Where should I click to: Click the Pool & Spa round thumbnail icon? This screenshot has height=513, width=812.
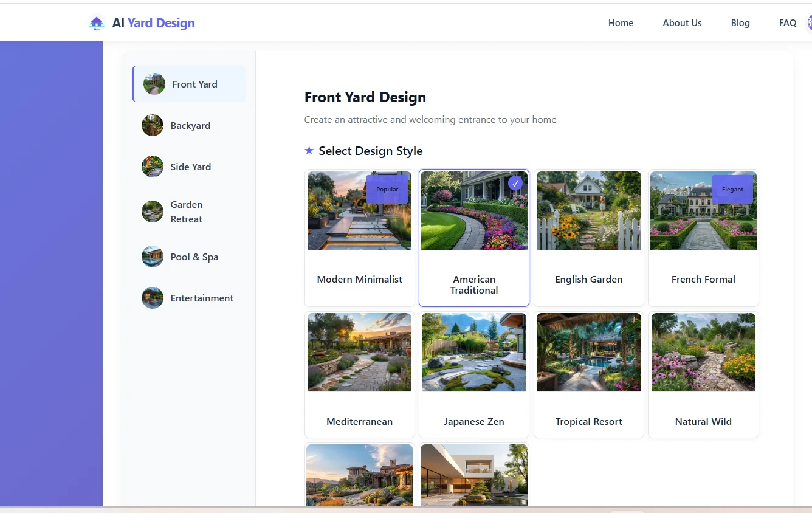(x=153, y=256)
